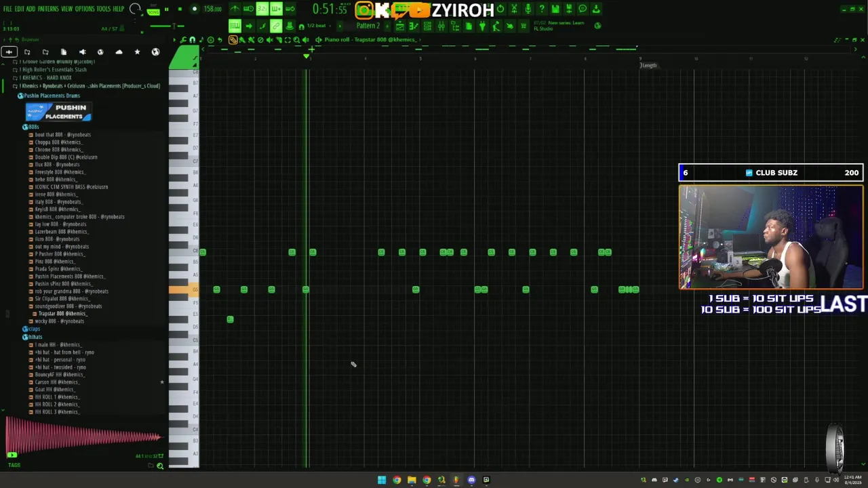This screenshot has height=488, width=868.
Task: Open the OPTIONS menu
Action: coord(85,9)
